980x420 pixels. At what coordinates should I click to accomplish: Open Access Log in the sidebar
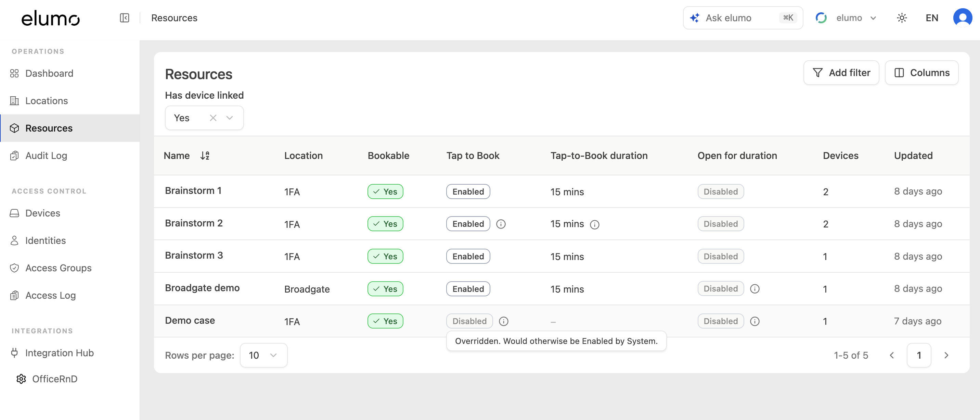tap(70, 296)
